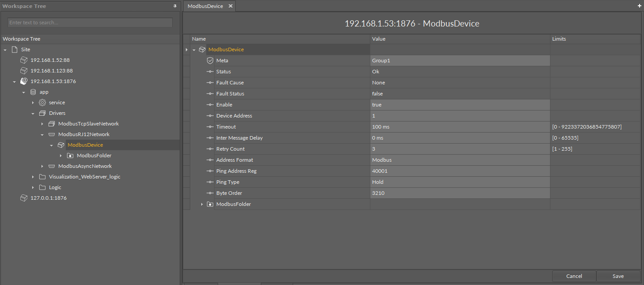Viewport: 644px width, 285px height.
Task: Select ModbusAsyncNetwork in the tree
Action: (x=85, y=166)
